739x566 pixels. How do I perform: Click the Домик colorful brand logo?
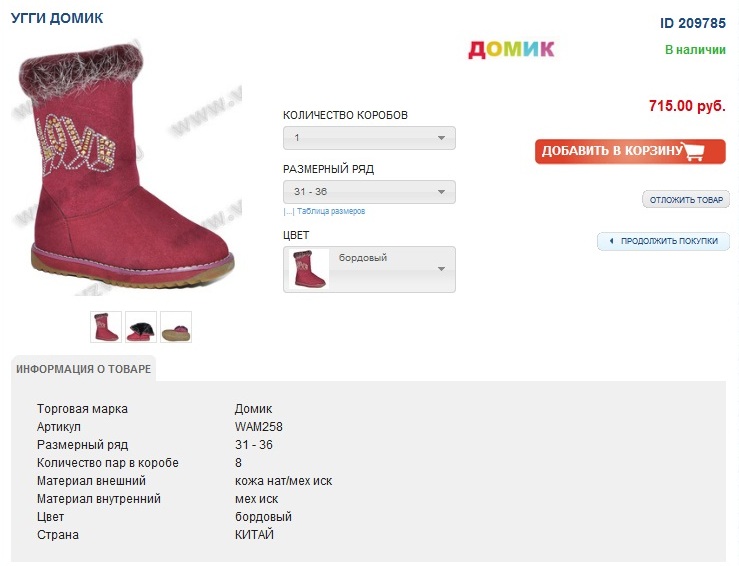click(x=511, y=49)
